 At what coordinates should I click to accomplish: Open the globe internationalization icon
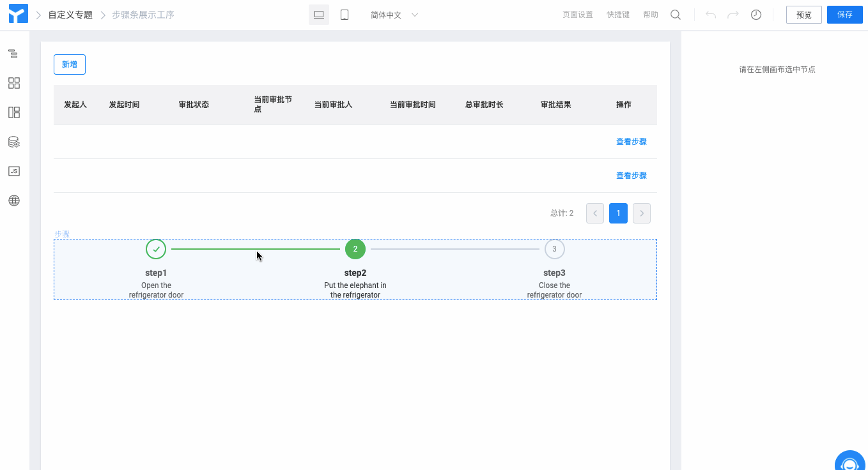click(x=13, y=201)
